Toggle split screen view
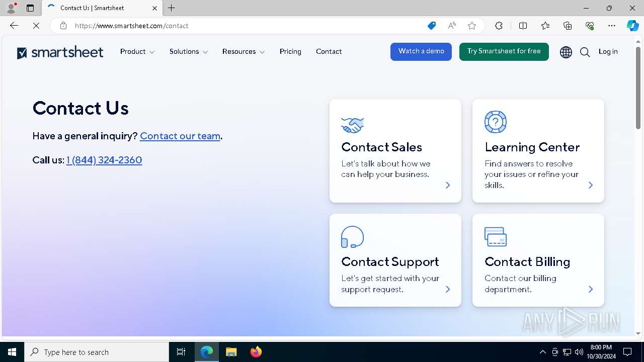The height and width of the screenshot is (362, 644). coord(523,26)
